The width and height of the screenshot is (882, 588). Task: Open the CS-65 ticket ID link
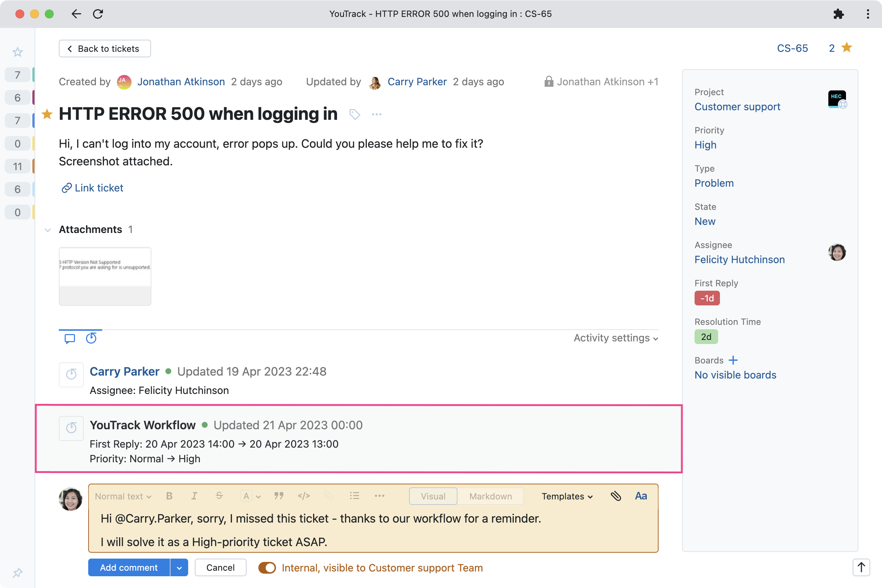pyautogui.click(x=792, y=48)
